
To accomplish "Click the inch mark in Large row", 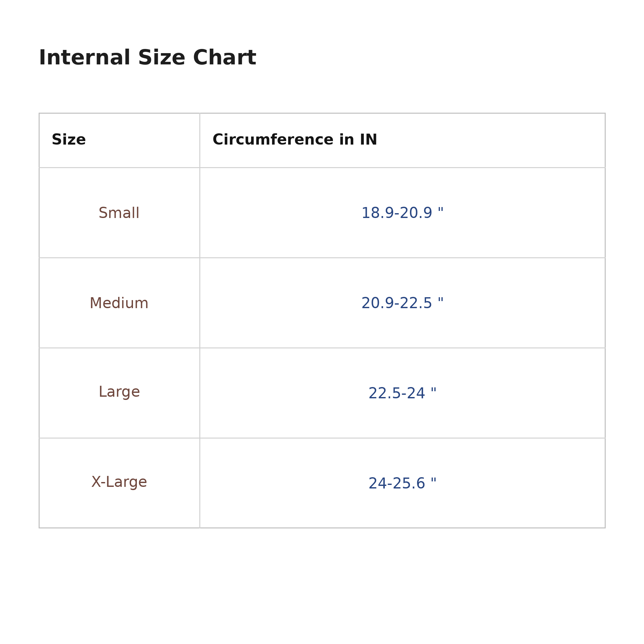I will click(x=433, y=390).
